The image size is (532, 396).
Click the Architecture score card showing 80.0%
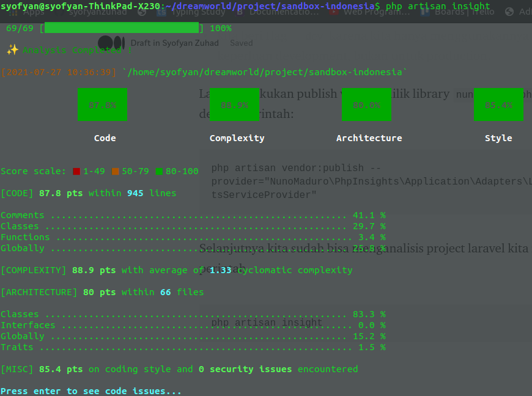point(366,105)
